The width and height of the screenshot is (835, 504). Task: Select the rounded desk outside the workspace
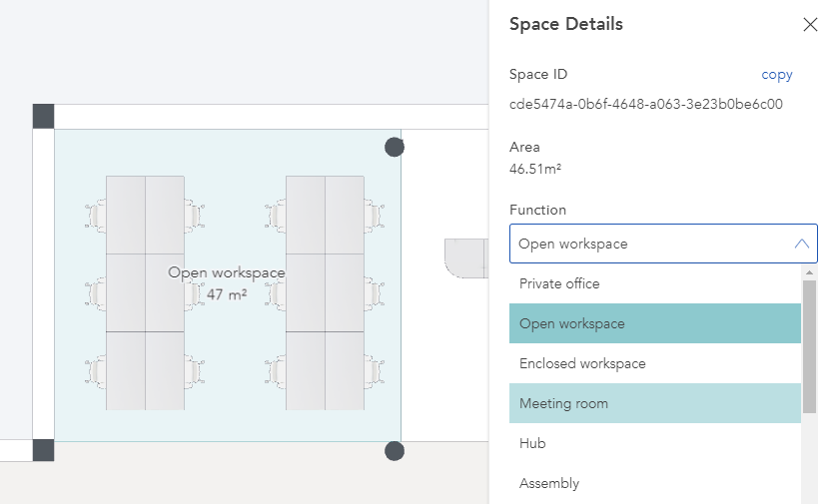coord(466,258)
